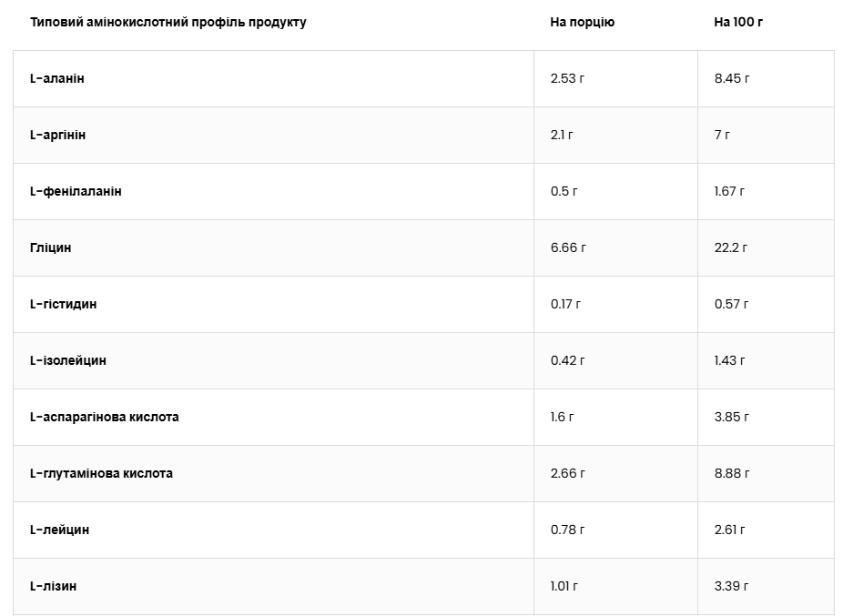This screenshot has width=843, height=616.
Task: Select the L-аргінін row label
Action: tap(58, 135)
